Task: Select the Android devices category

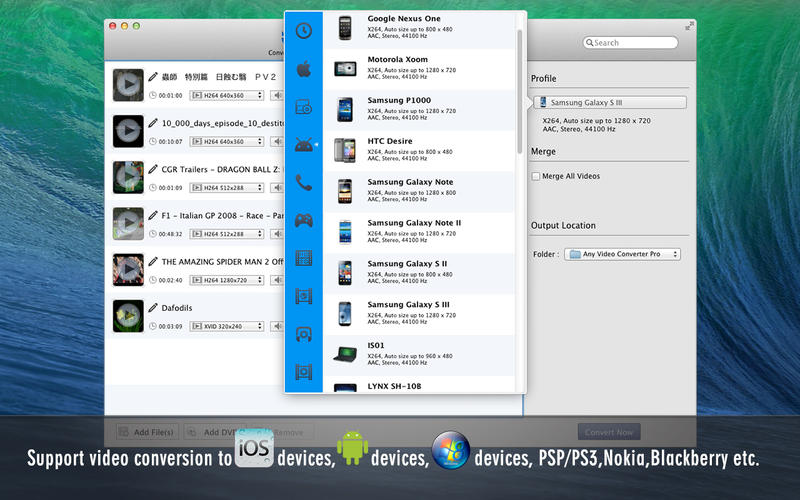Action: coord(303,145)
